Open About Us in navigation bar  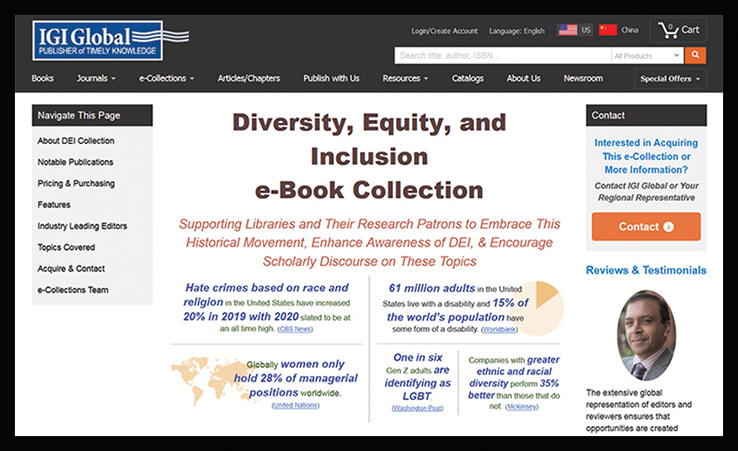point(523,79)
